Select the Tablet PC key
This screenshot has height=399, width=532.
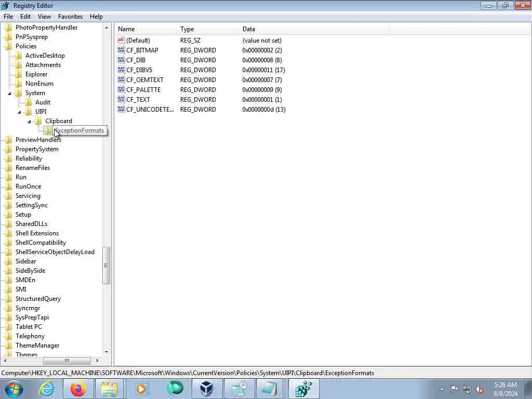(x=29, y=327)
